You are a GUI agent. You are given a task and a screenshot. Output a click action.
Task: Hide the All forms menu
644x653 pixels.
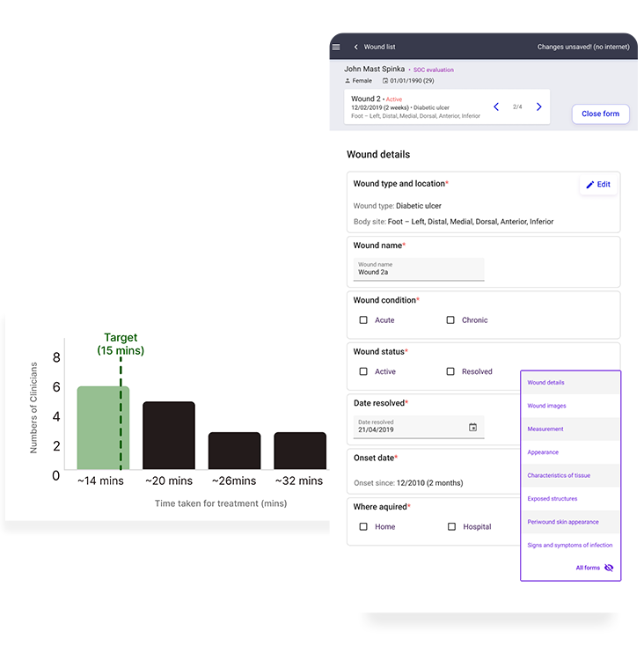coord(609,568)
